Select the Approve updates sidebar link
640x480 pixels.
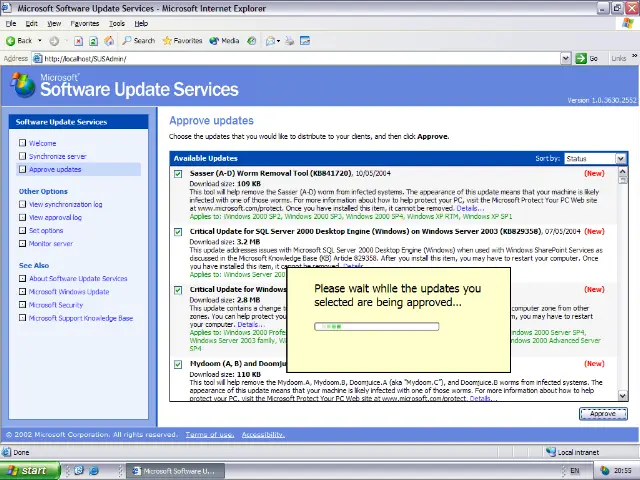pos(55,169)
